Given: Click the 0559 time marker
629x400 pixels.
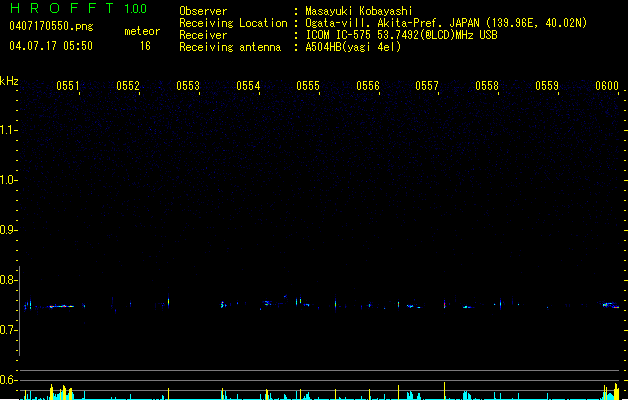Looking at the screenshot, I should 547,86.
